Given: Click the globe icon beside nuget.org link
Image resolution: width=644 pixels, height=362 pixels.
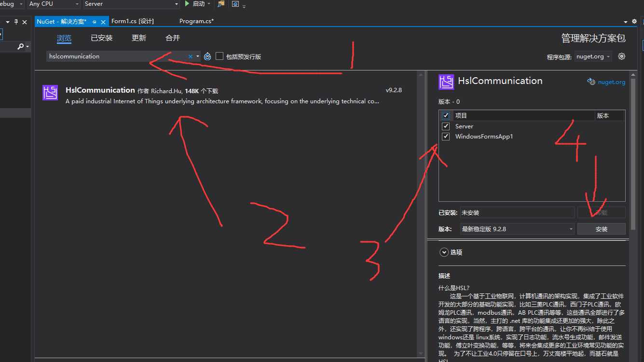Looking at the screenshot, I should point(591,82).
